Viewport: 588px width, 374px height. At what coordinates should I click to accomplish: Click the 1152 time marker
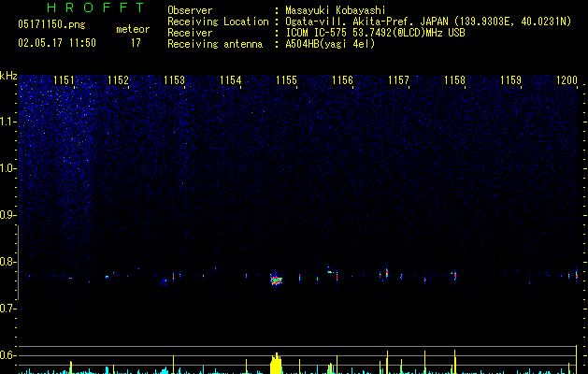tap(118, 80)
